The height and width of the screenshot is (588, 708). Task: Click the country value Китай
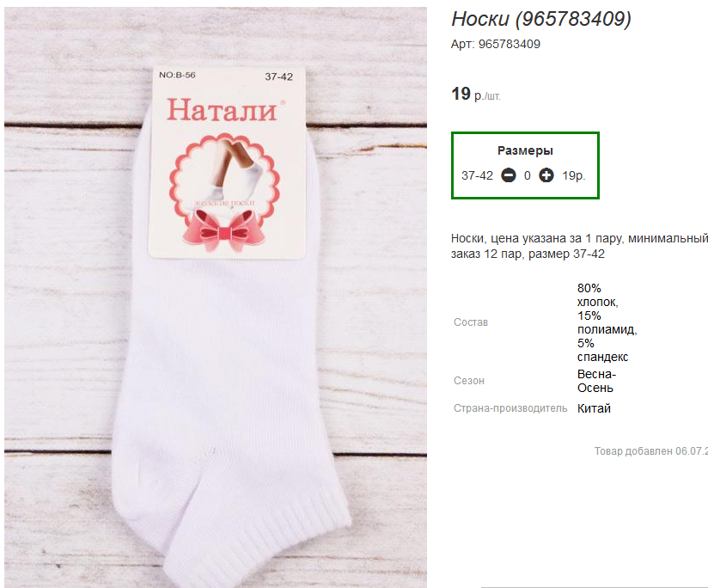coord(594,408)
